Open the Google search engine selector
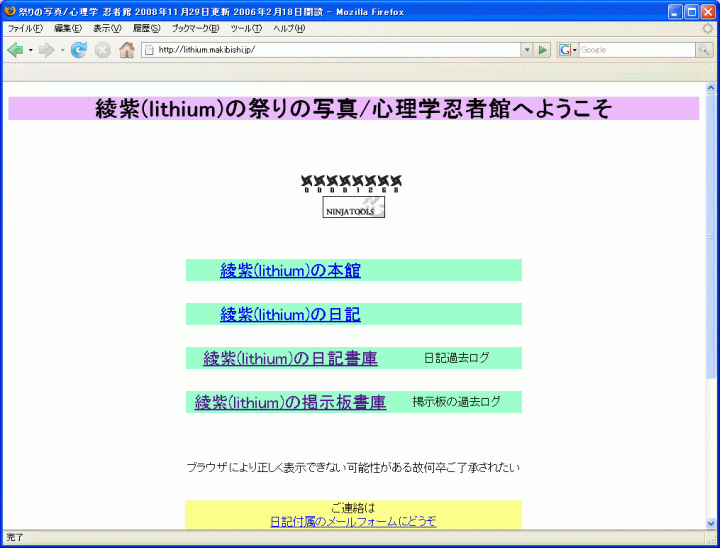This screenshot has width=720, height=548. [x=568, y=50]
